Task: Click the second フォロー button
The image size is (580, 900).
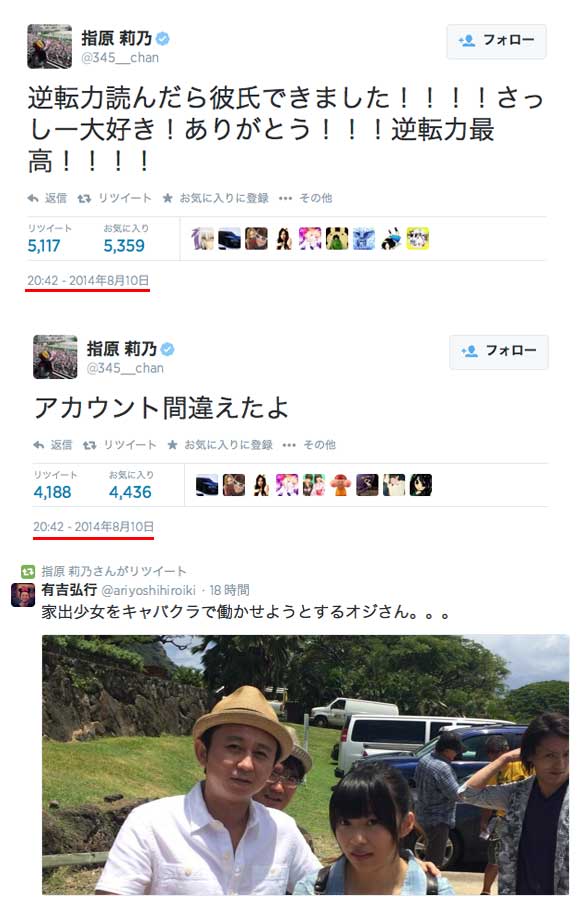Action: (498, 351)
